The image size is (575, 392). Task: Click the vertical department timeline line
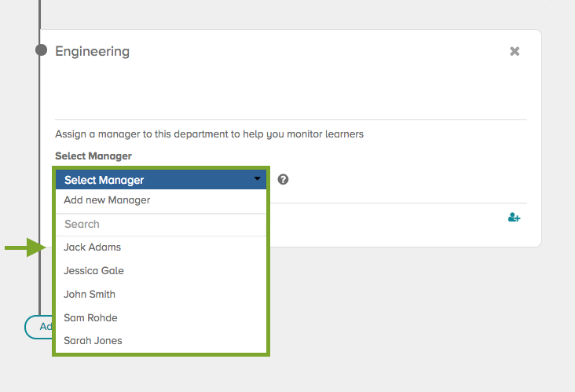tap(40, 157)
